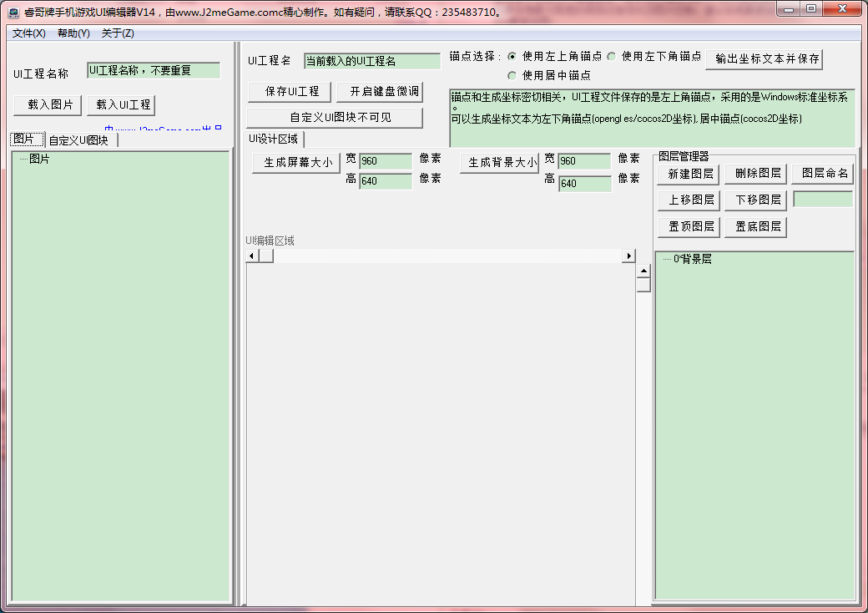The height and width of the screenshot is (613, 868).
Task: Click the horizontal scrollbar thumb
Action: pyautogui.click(x=266, y=256)
